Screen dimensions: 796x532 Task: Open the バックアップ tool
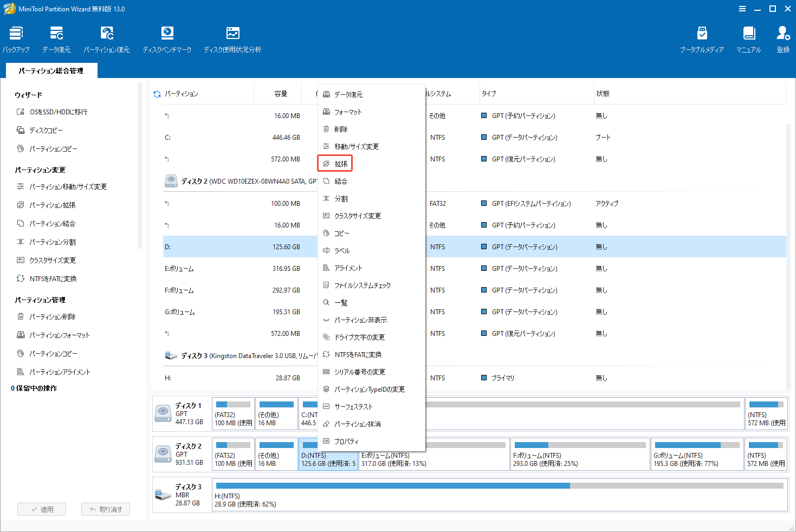coord(16,38)
